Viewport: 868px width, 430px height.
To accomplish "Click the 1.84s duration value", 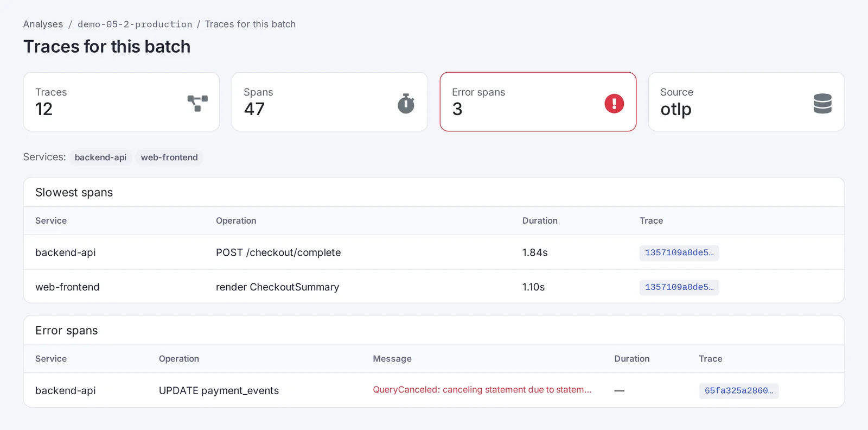I will [x=535, y=252].
